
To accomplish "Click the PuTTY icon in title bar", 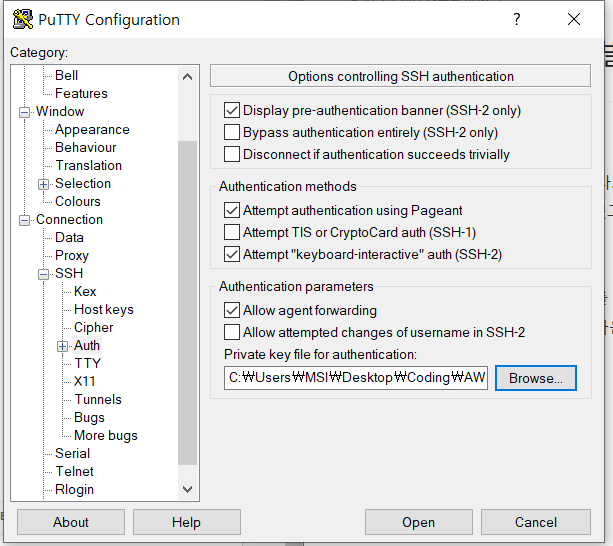I will 23,20.
